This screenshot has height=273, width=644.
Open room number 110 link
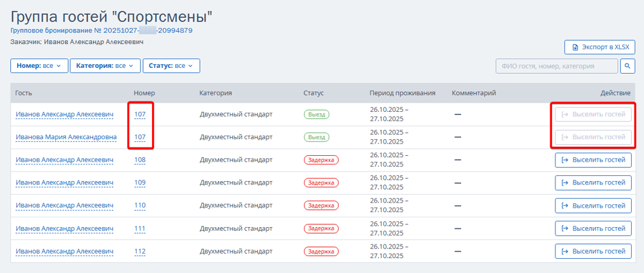click(x=140, y=205)
